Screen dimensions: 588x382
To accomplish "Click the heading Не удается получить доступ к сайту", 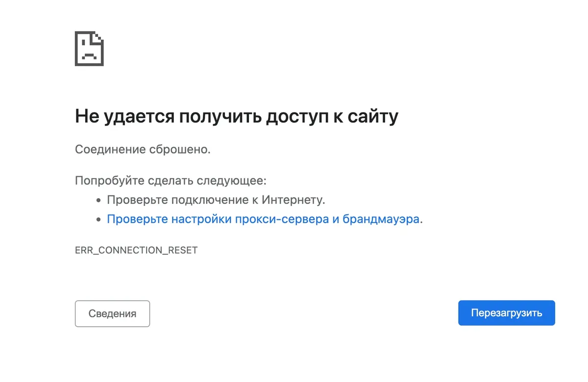I will (x=236, y=117).
